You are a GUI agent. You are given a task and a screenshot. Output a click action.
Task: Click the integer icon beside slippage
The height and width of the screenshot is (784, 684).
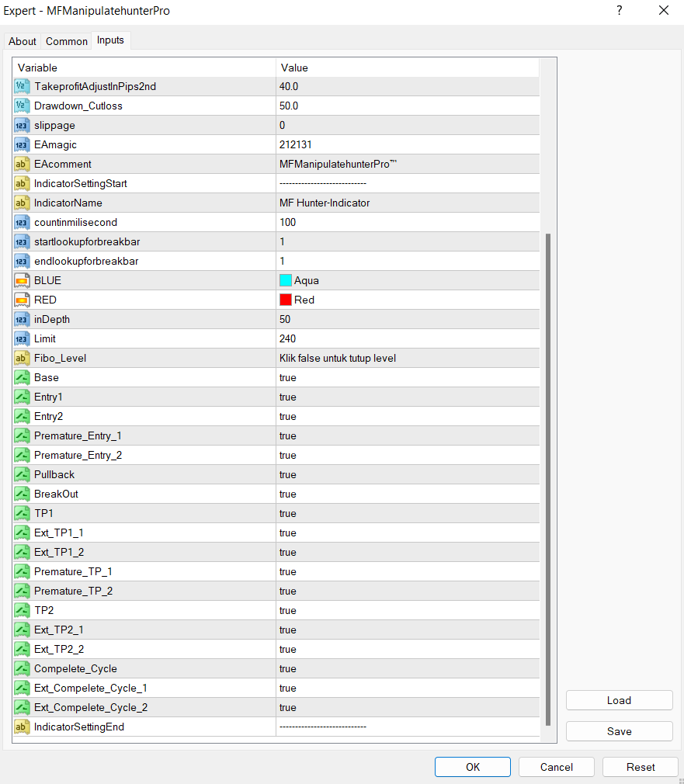click(22, 126)
